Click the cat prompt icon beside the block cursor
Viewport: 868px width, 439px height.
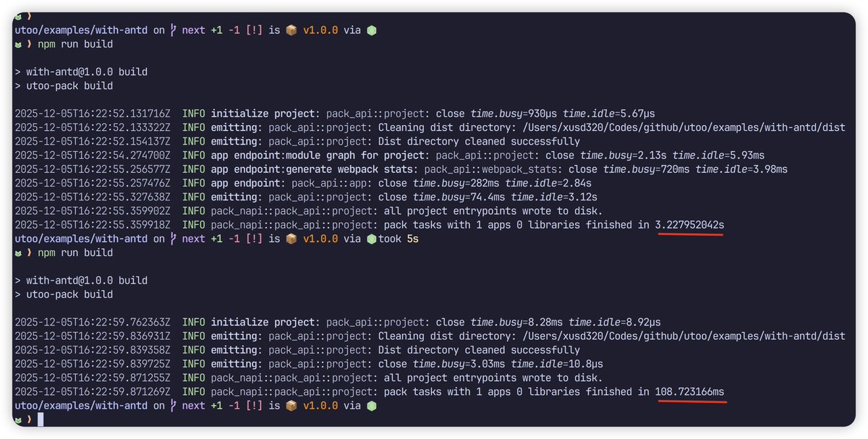point(19,419)
